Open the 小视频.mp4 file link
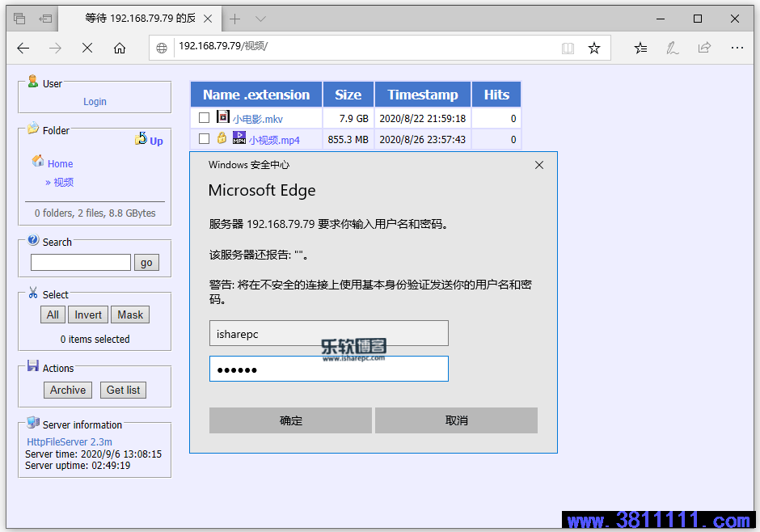The height and width of the screenshot is (532, 760). tap(274, 141)
